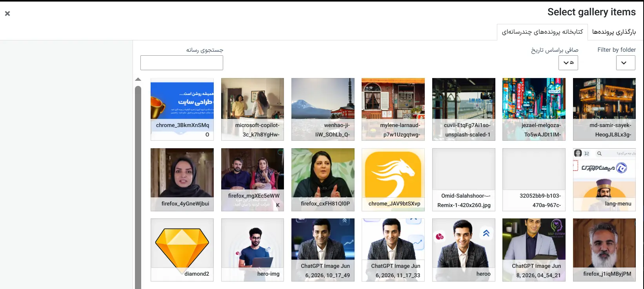644x289 pixels.
Task: Pick the mylene-larnaud storefront image
Action: (393, 109)
